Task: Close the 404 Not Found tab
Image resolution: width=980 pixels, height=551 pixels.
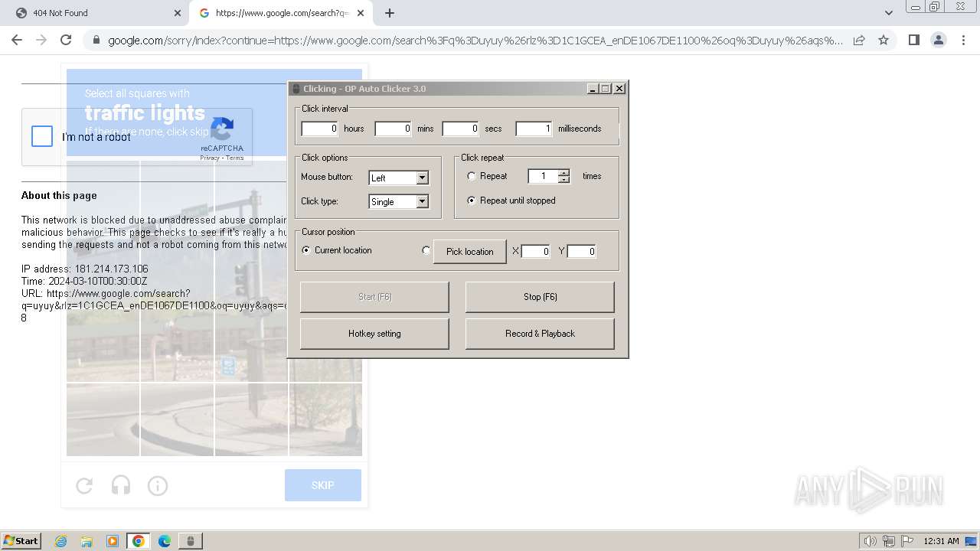Action: click(177, 13)
